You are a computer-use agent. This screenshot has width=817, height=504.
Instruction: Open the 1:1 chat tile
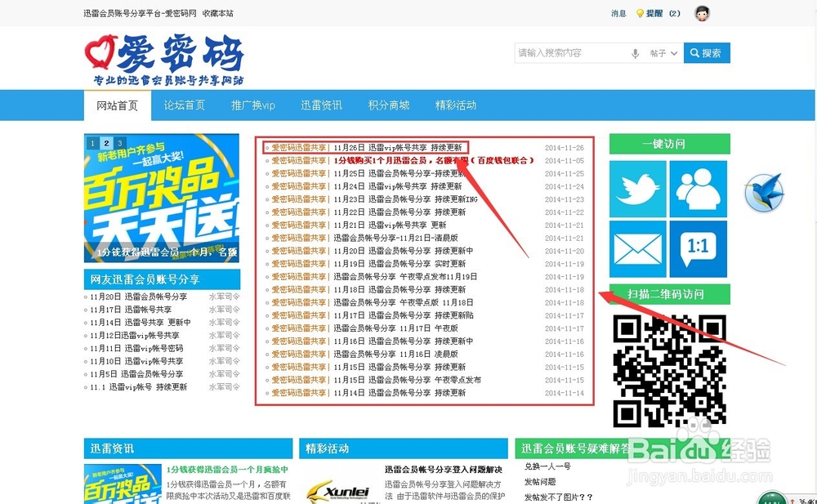pos(698,248)
